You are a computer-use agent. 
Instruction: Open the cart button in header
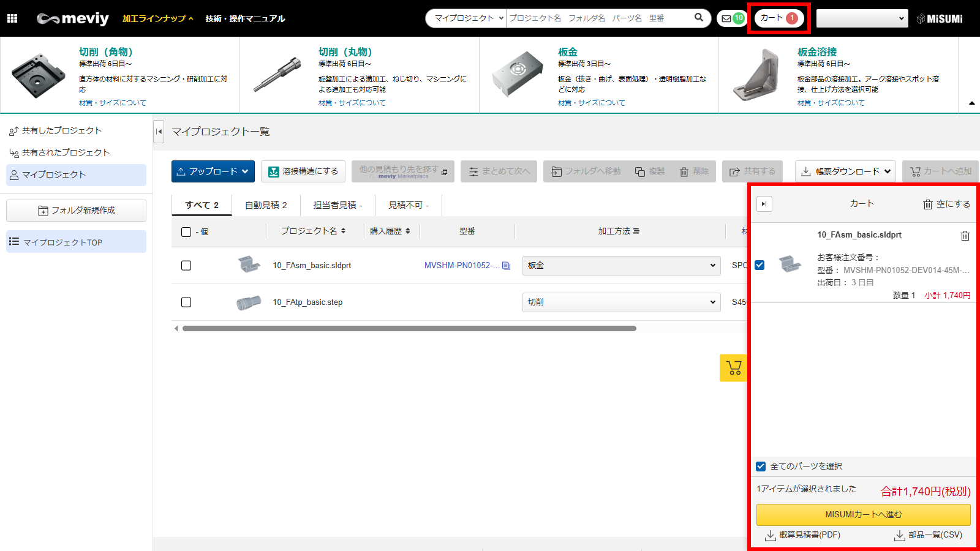coord(778,18)
